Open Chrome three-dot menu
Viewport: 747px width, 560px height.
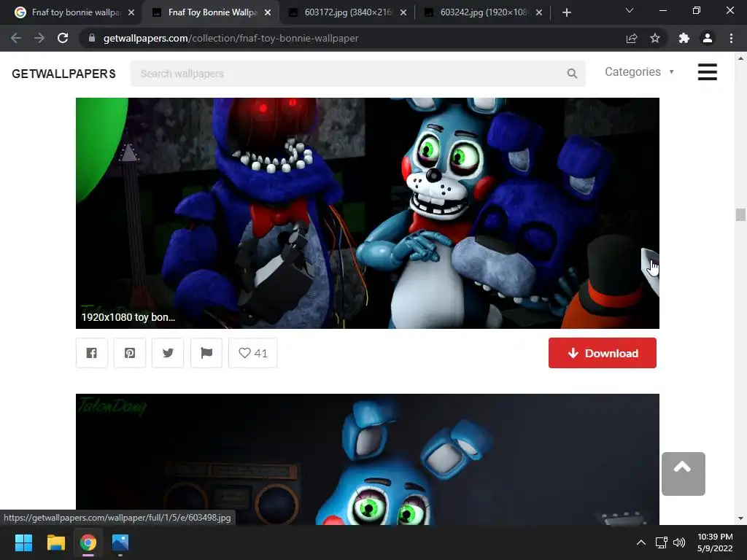(x=731, y=38)
